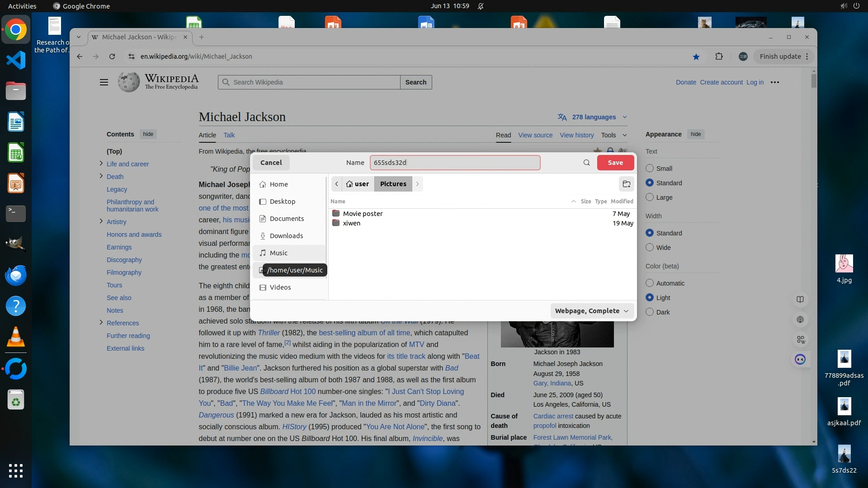
Task: Open Wikipedia hamburger main menu
Action: pos(104,82)
